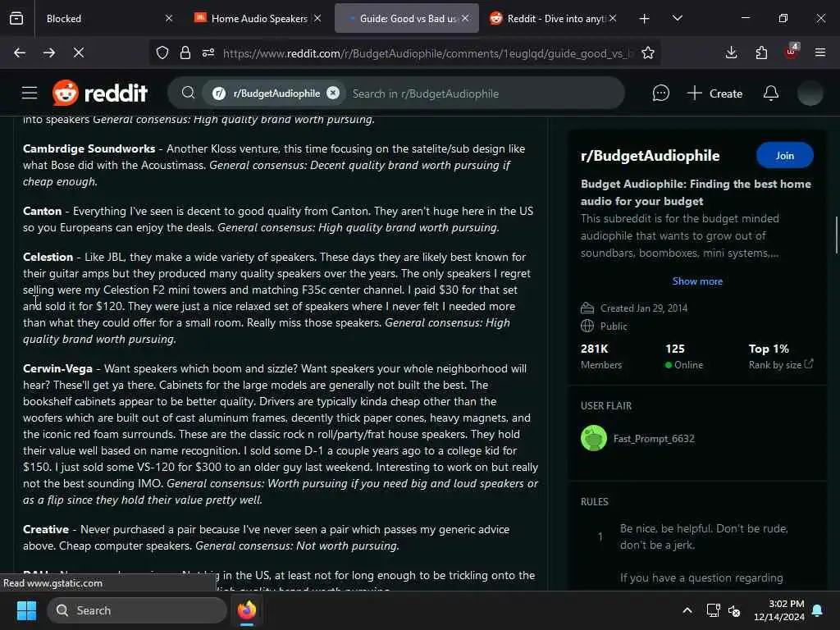Click the search magnifier icon on Reddit

pyautogui.click(x=188, y=94)
